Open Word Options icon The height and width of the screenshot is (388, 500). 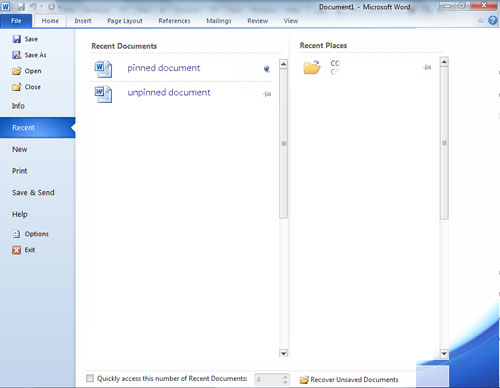point(16,234)
